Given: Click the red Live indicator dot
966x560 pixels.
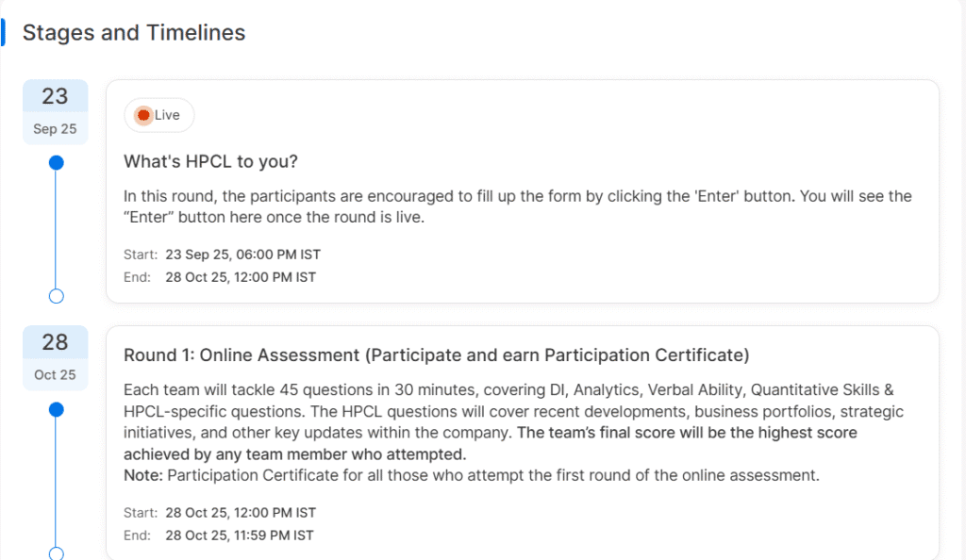Looking at the screenshot, I should [x=143, y=115].
